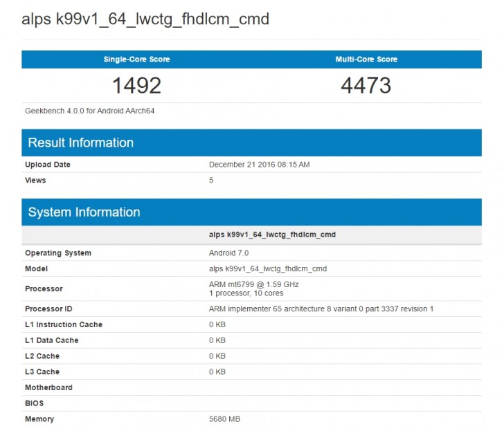Select the ARM mt6799 @ 1.59 GHz text
The height and width of the screenshot is (433, 504).
point(253,284)
